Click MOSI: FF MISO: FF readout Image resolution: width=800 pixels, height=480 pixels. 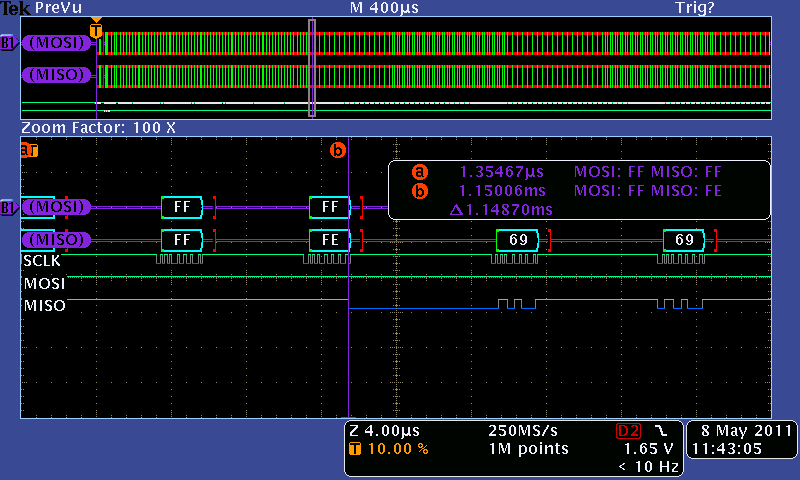[647, 172]
